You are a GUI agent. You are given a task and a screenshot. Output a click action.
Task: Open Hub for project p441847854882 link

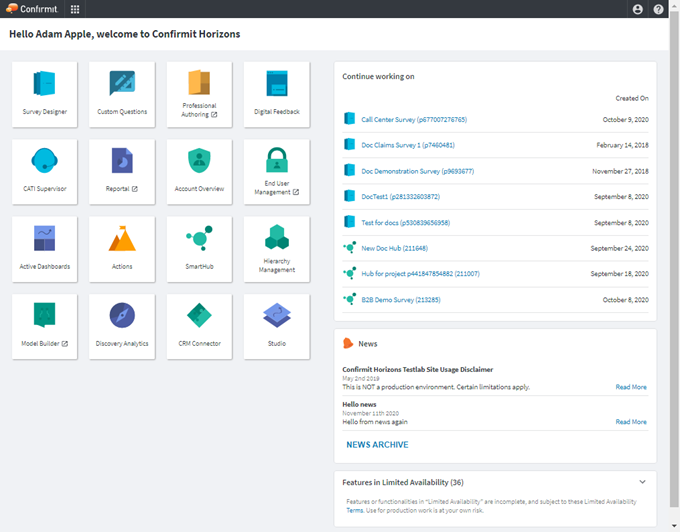(x=421, y=274)
